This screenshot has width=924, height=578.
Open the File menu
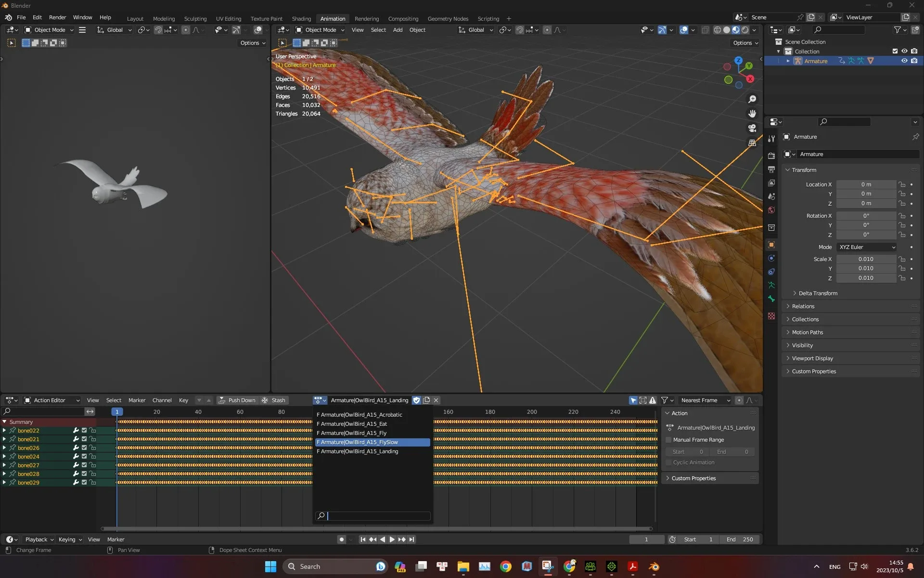(x=21, y=17)
